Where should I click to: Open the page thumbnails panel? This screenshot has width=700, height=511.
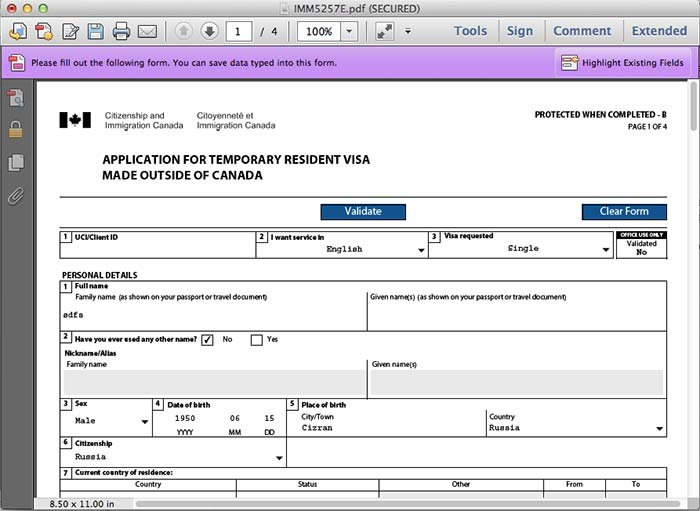16,162
